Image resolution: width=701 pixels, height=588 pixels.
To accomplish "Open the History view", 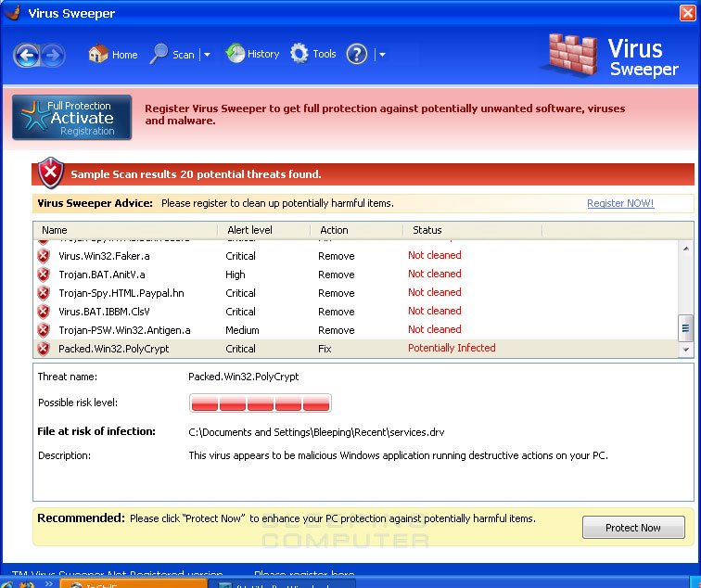I will point(252,54).
